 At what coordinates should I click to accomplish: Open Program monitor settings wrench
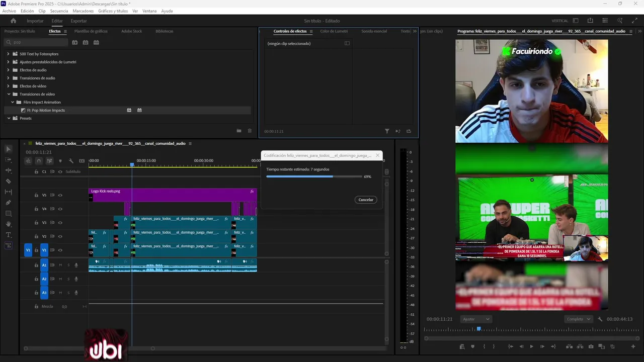coord(600,319)
